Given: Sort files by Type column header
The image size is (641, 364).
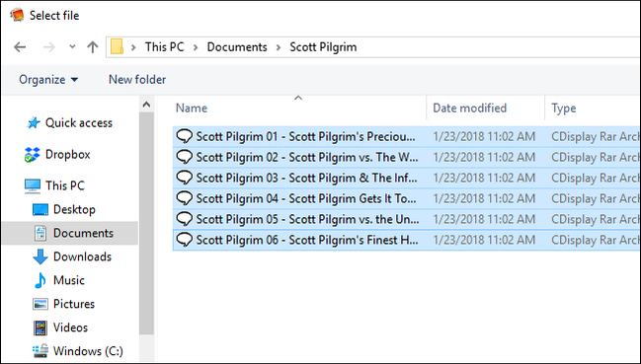Looking at the screenshot, I should coord(563,109).
